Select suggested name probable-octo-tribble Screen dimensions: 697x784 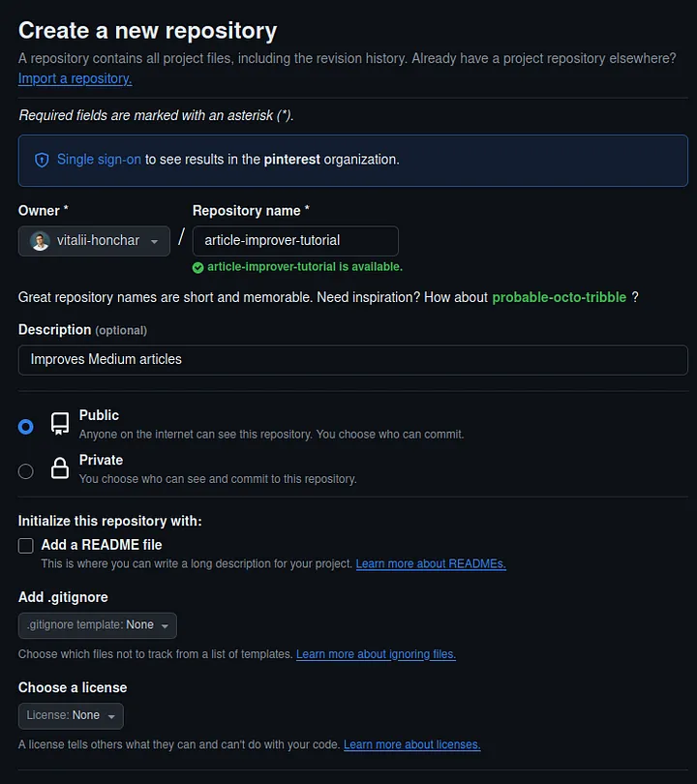click(560, 297)
